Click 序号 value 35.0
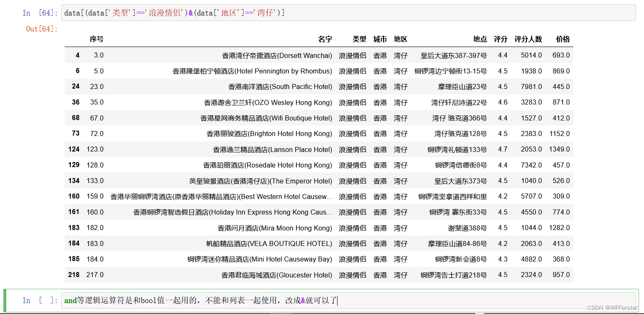Screen dimensions: 644x314 click(x=97, y=102)
